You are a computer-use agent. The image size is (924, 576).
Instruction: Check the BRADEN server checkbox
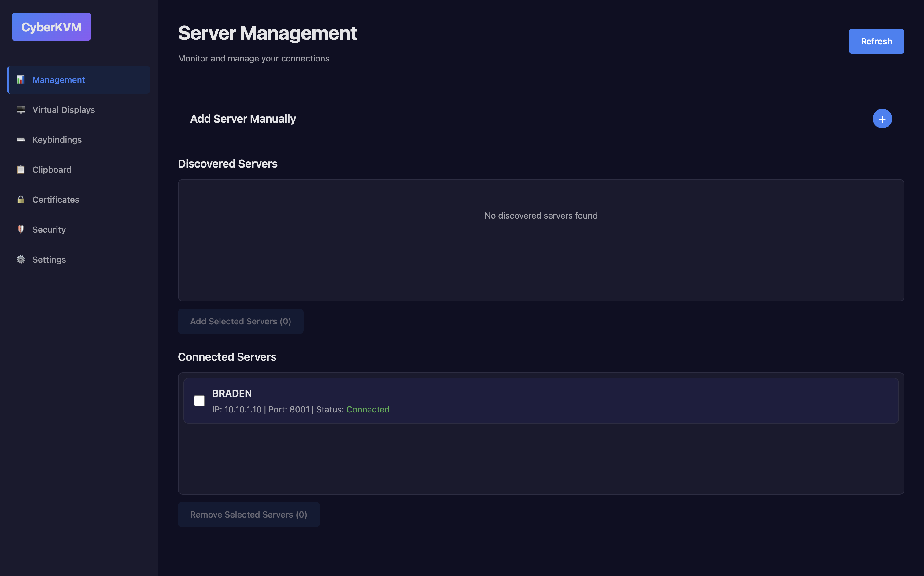click(199, 401)
